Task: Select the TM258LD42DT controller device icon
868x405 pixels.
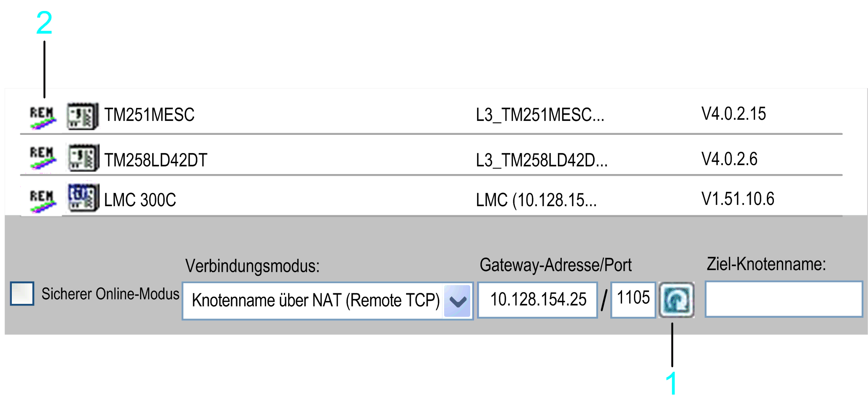Action: (83, 157)
